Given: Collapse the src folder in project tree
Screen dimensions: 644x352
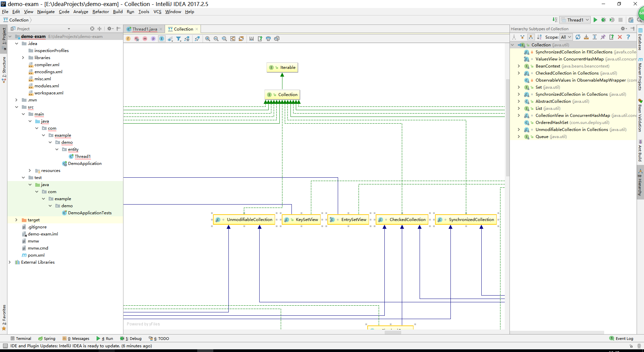Looking at the screenshot, I should click(x=16, y=107).
